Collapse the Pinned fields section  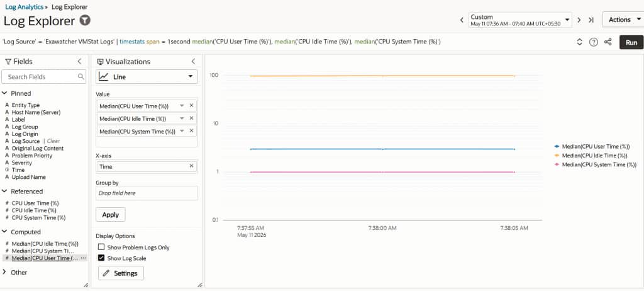pos(4,93)
